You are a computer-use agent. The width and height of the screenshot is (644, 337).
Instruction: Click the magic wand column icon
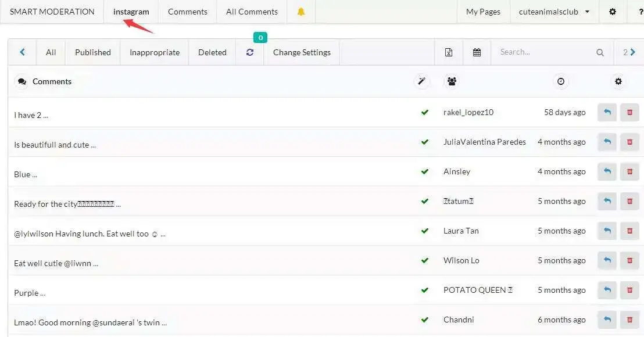[421, 81]
